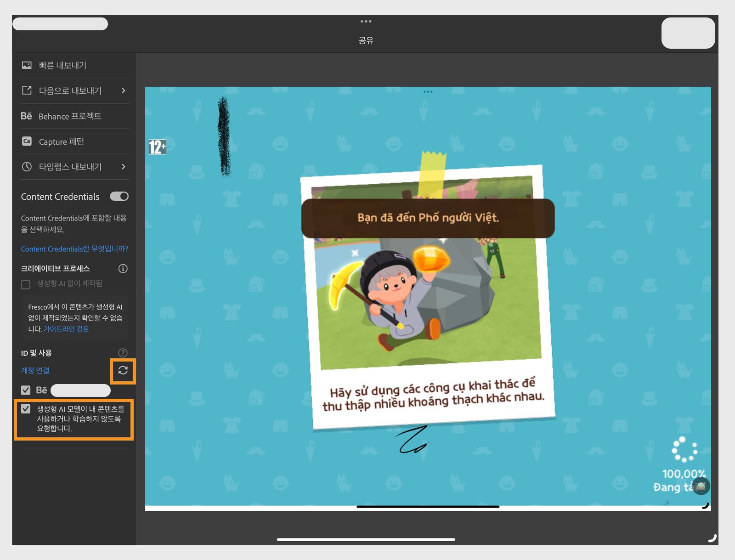Open the 다음으로 내보내기 submenu
This screenshot has height=560, width=735.
tap(75, 91)
